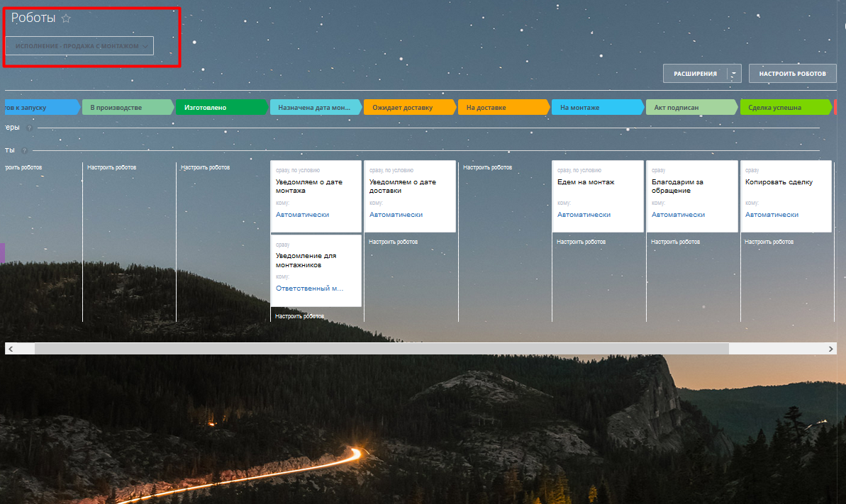
Task: Click Автоматически in Благодарим за обращение card
Action: 678,214
